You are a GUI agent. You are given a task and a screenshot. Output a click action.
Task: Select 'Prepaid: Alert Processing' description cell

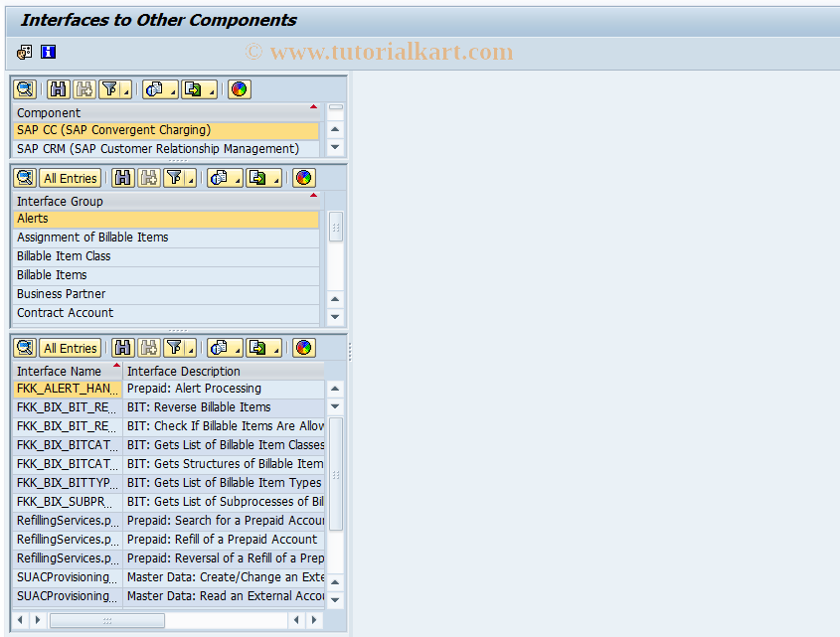pyautogui.click(x=224, y=389)
